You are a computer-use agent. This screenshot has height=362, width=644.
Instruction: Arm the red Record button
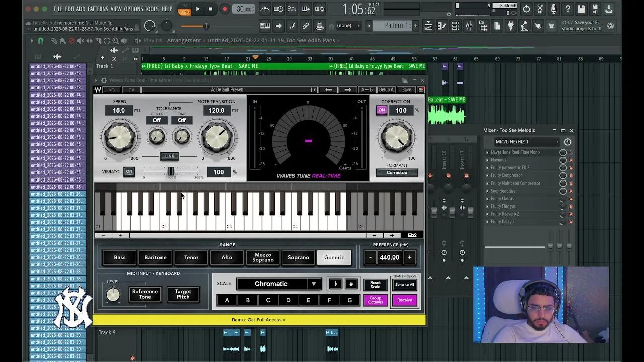[225, 9]
